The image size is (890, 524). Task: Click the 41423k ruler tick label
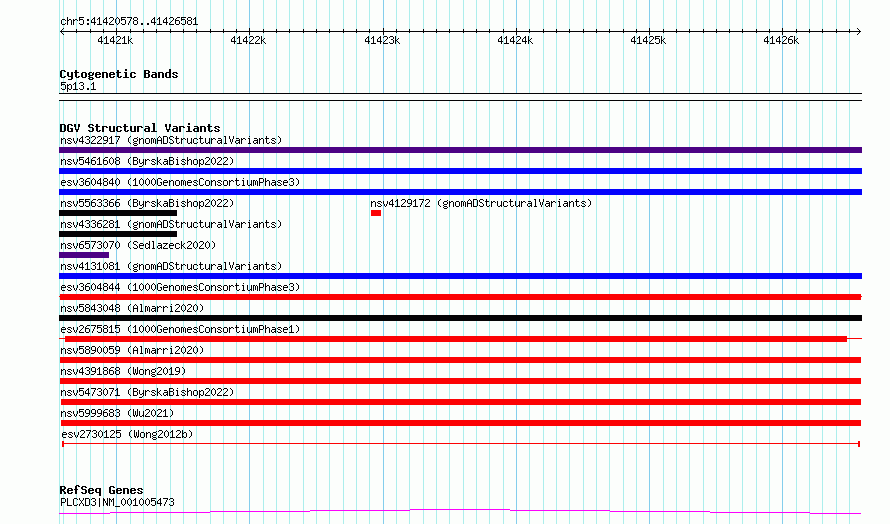point(382,40)
